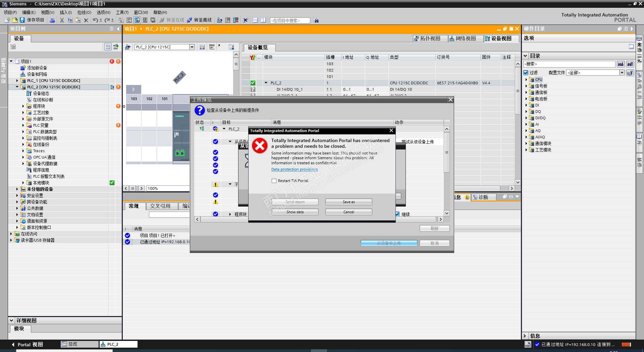The height and width of the screenshot is (352, 644).
Task: Open the 配置文件 profile dropdown
Action: pyautogui.click(x=622, y=73)
